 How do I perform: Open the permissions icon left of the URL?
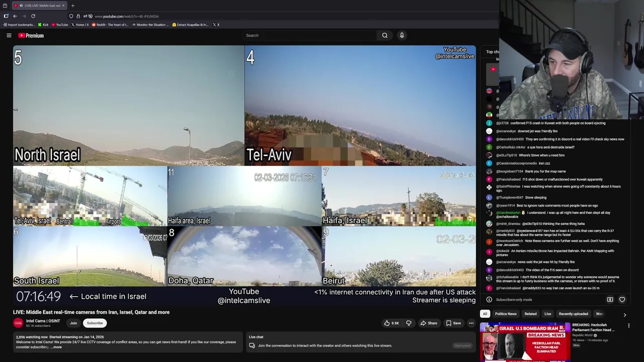(85, 16)
